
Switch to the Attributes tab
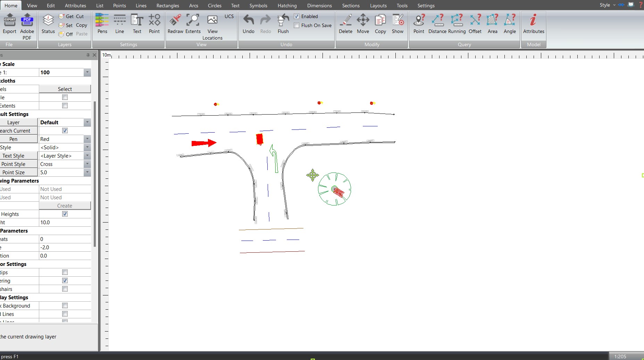click(75, 6)
